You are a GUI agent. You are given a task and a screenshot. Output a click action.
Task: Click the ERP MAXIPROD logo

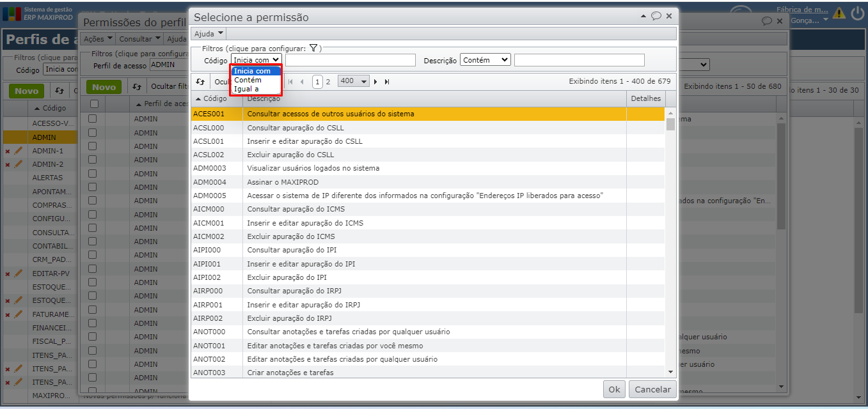[x=39, y=13]
